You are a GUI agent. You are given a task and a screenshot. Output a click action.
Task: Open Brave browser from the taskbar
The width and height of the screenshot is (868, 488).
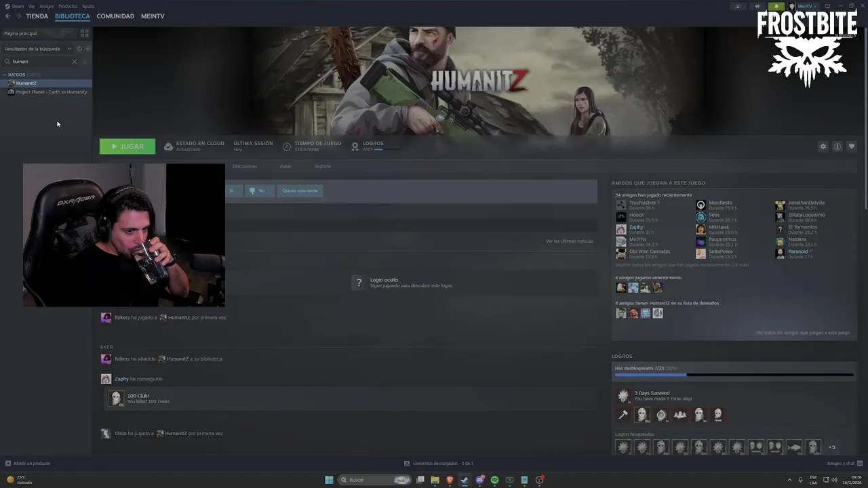pos(449,480)
